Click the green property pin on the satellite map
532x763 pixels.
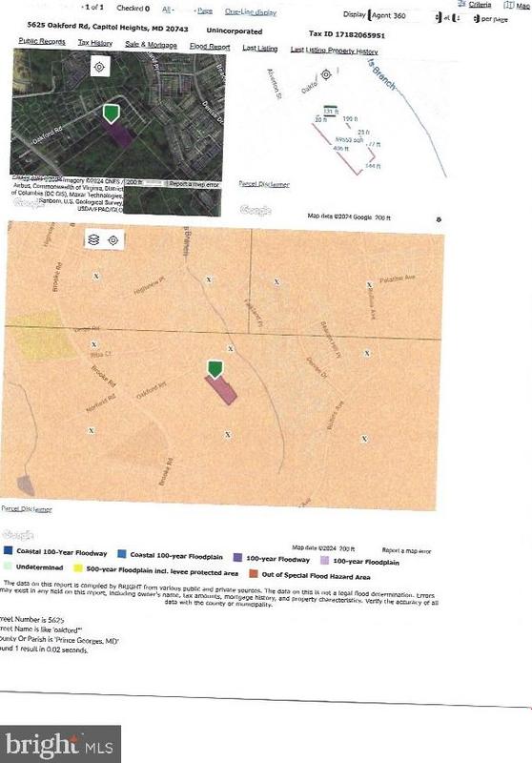[112, 113]
